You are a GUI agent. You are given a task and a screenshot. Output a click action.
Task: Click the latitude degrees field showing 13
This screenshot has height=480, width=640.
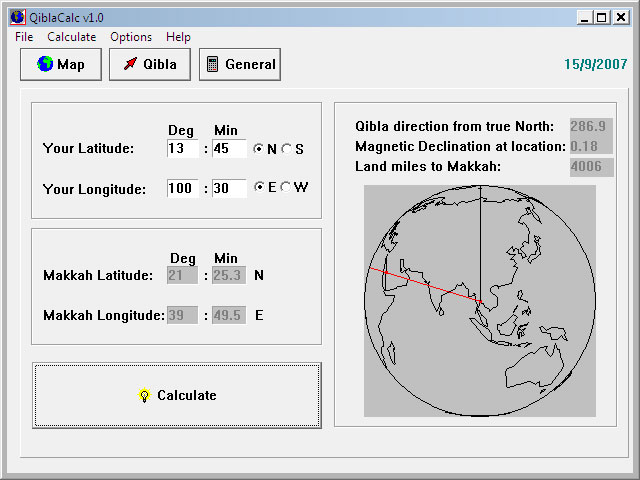(x=183, y=149)
